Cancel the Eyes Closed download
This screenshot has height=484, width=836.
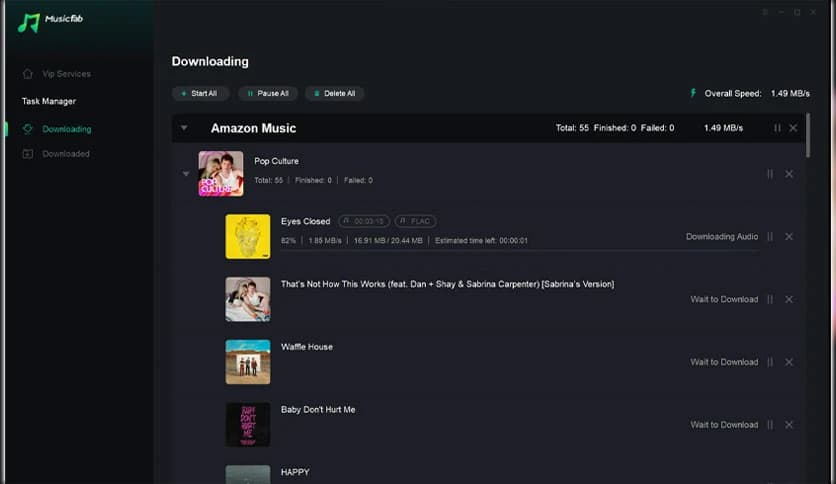click(789, 237)
